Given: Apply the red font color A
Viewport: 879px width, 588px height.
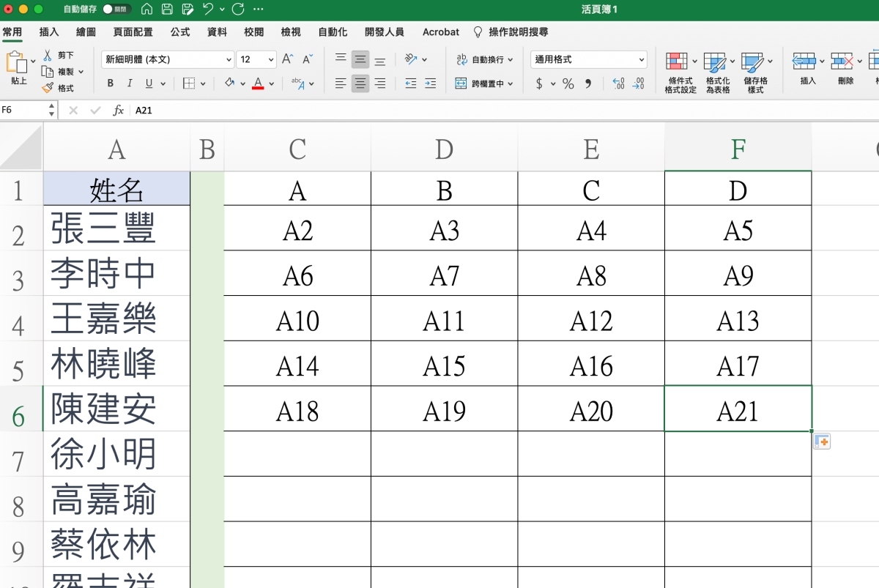Looking at the screenshot, I should coord(258,83).
